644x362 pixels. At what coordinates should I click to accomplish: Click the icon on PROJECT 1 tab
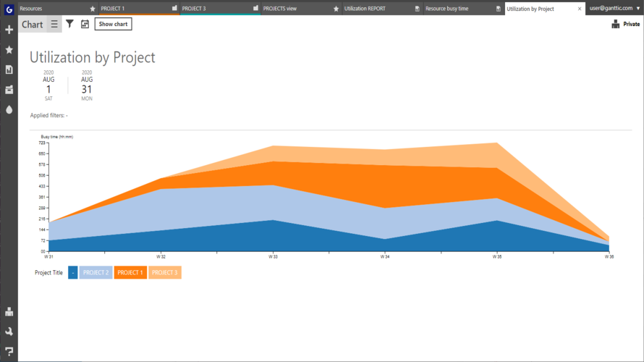(174, 8)
